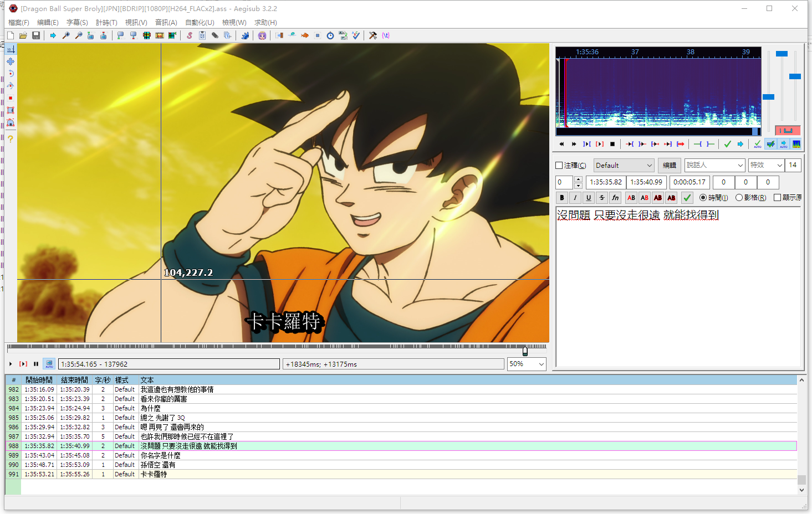This screenshot has height=514, width=812.
Task: Open the 說話人 actor dropdown
Action: coord(714,165)
